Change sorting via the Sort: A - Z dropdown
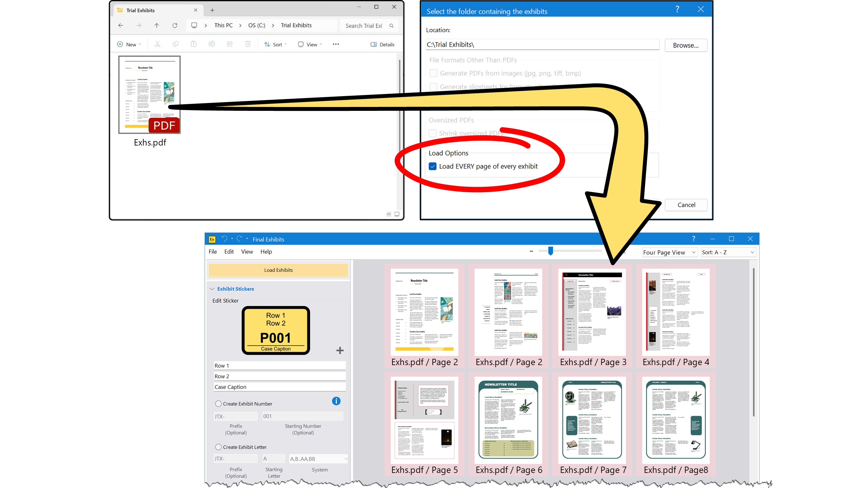Screen dimensions: 868x488 point(728,252)
